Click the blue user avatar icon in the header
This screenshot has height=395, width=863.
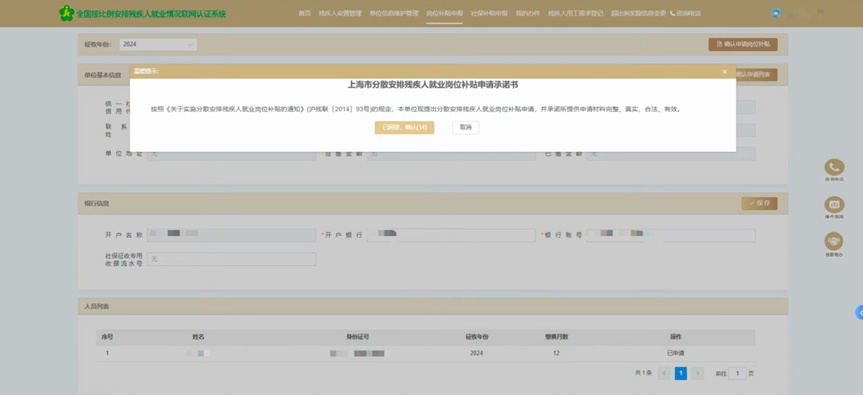[x=776, y=13]
